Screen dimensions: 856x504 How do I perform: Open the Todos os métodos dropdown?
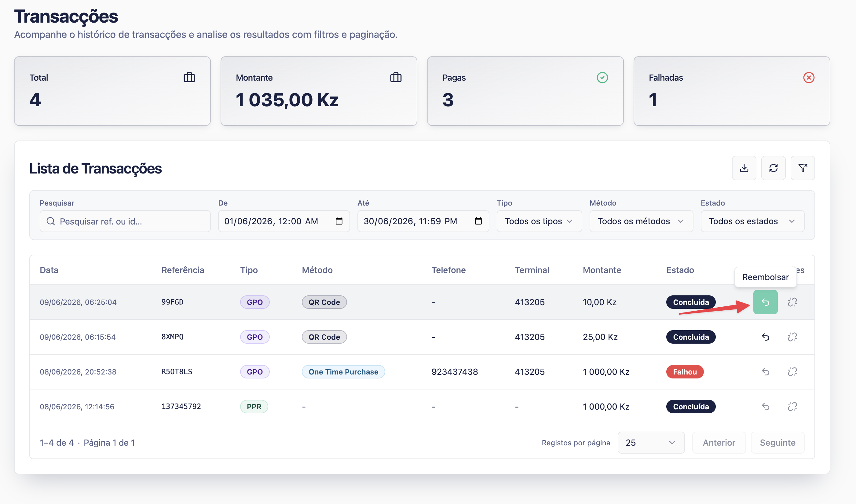pyautogui.click(x=641, y=221)
